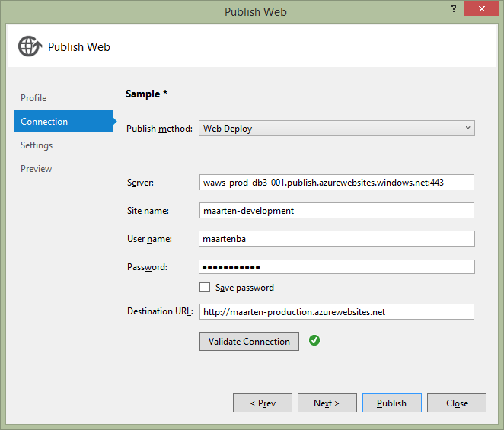Click the Publish Web globe icon

29,46
